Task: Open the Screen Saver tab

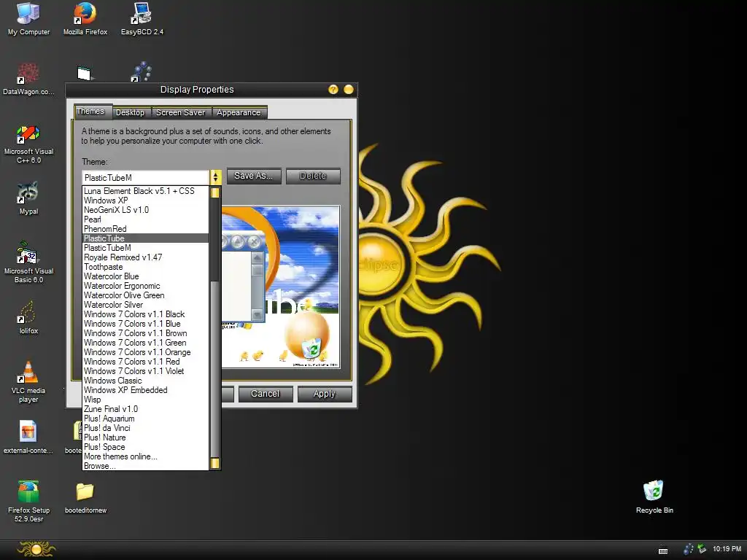Action: [181, 113]
